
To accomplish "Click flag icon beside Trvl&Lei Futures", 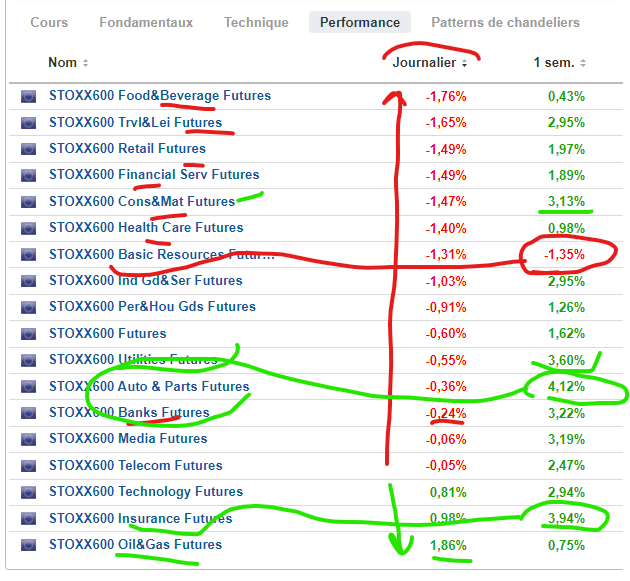I will pyautogui.click(x=28, y=123).
